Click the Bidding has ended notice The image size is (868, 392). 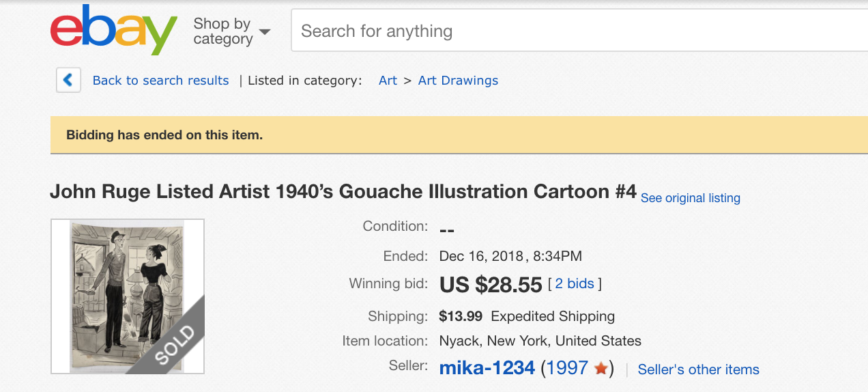[164, 135]
